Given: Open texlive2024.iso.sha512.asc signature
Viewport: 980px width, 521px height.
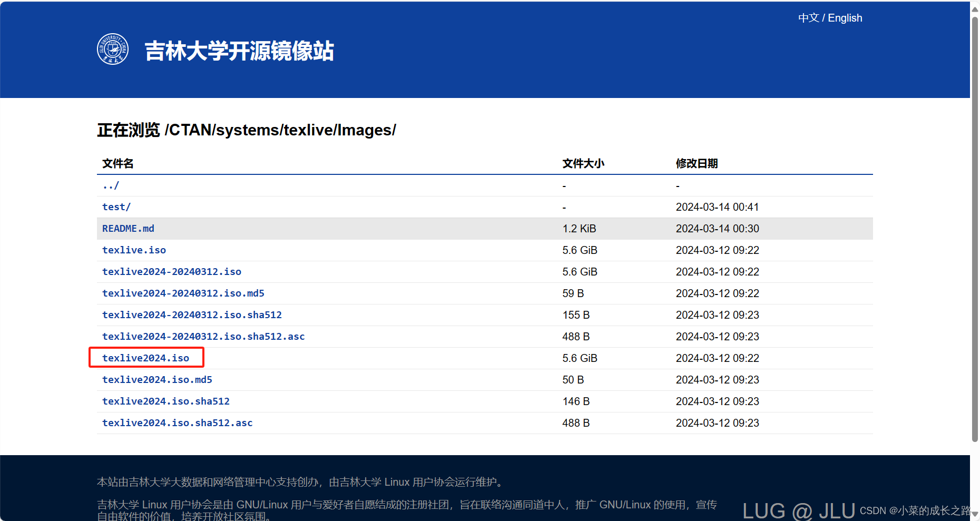Looking at the screenshot, I should coord(178,423).
